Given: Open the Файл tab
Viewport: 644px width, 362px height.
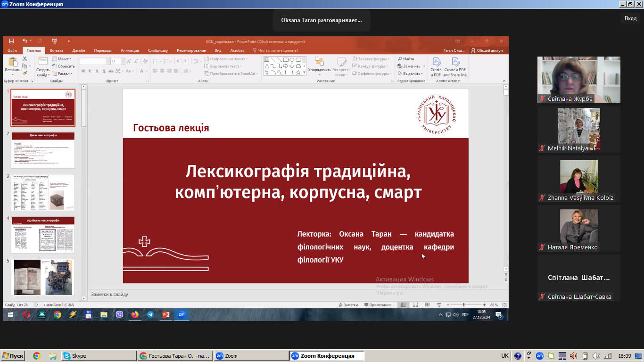Looking at the screenshot, I should tap(12, 50).
